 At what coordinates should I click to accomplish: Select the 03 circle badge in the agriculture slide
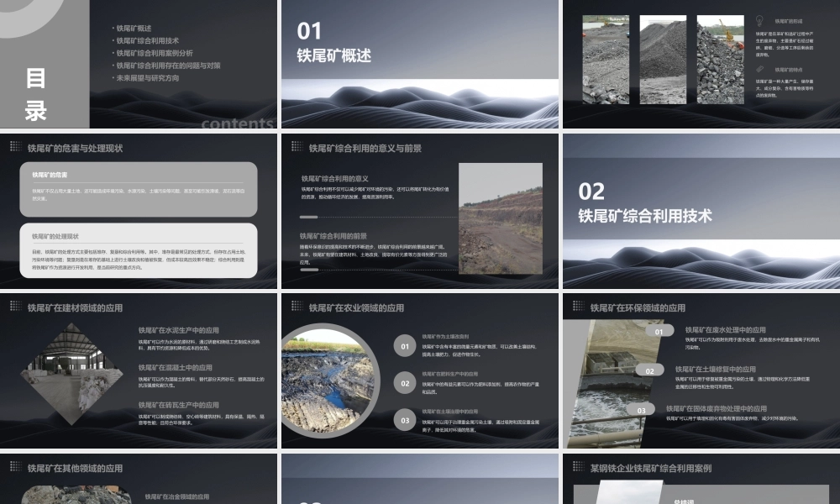tap(405, 421)
